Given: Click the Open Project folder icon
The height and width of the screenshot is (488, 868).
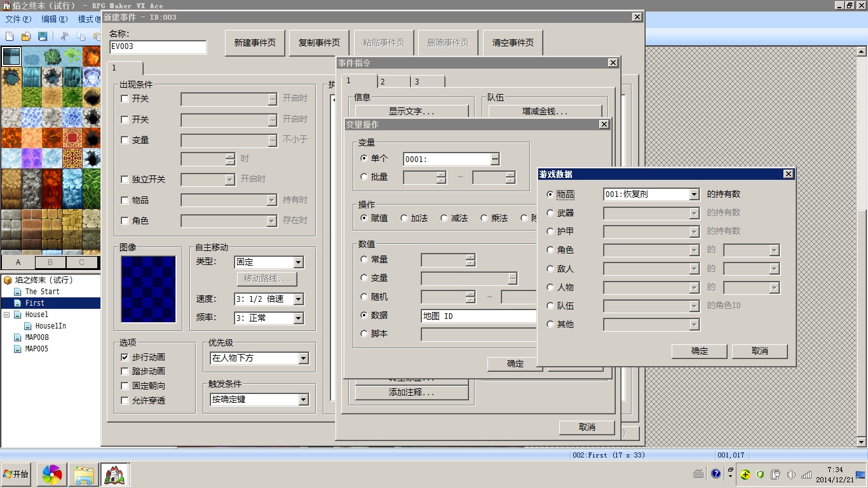Looking at the screenshot, I should tap(26, 36).
